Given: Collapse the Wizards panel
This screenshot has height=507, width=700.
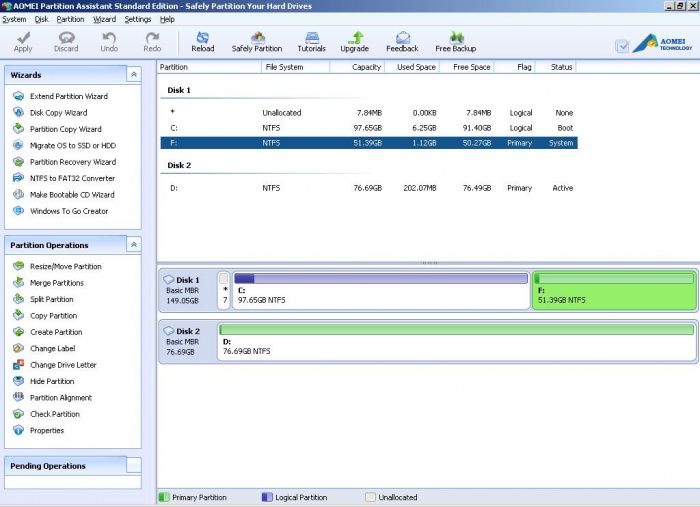Looking at the screenshot, I should [x=134, y=75].
